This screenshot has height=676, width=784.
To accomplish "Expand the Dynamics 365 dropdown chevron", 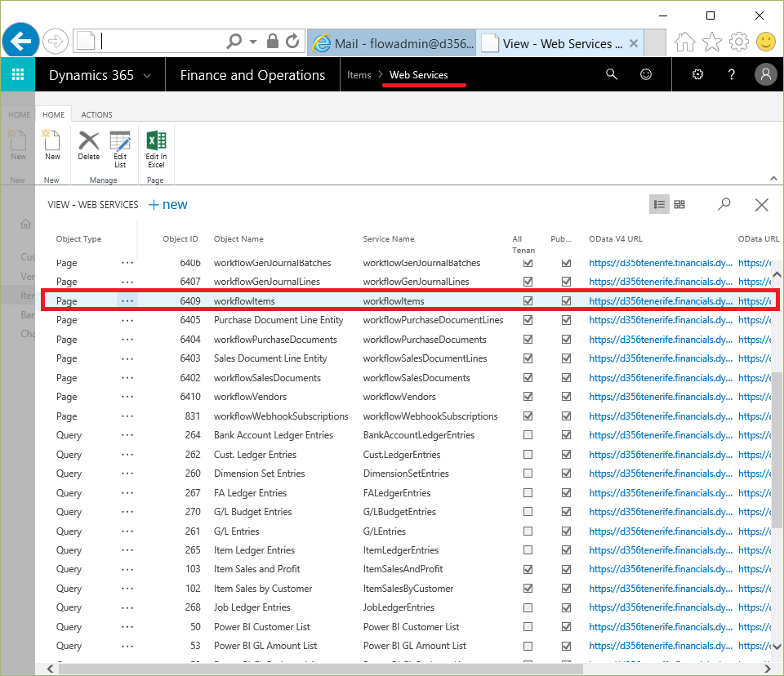I will 147,75.
